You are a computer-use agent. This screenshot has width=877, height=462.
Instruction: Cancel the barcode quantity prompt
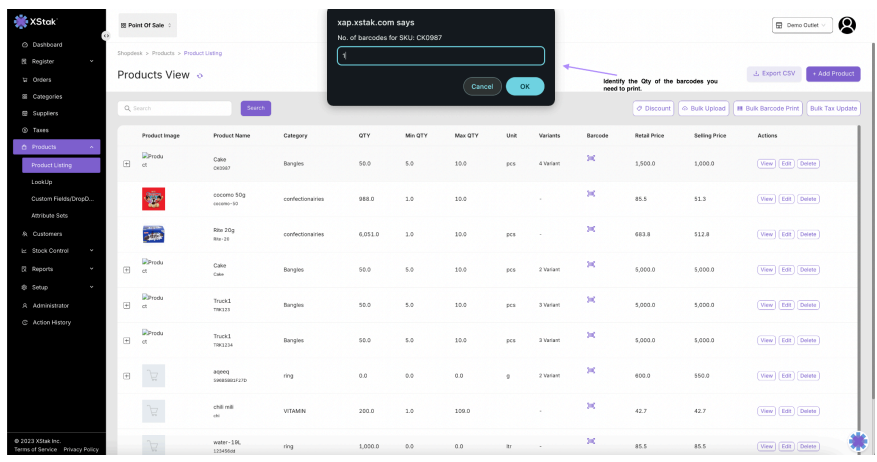[x=482, y=87]
